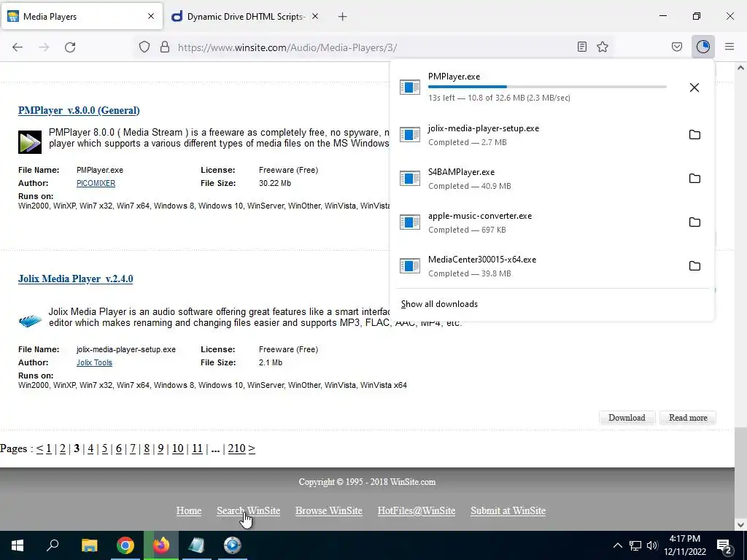747x560 pixels.
Task: Go to page 11 of results
Action: click(197, 448)
